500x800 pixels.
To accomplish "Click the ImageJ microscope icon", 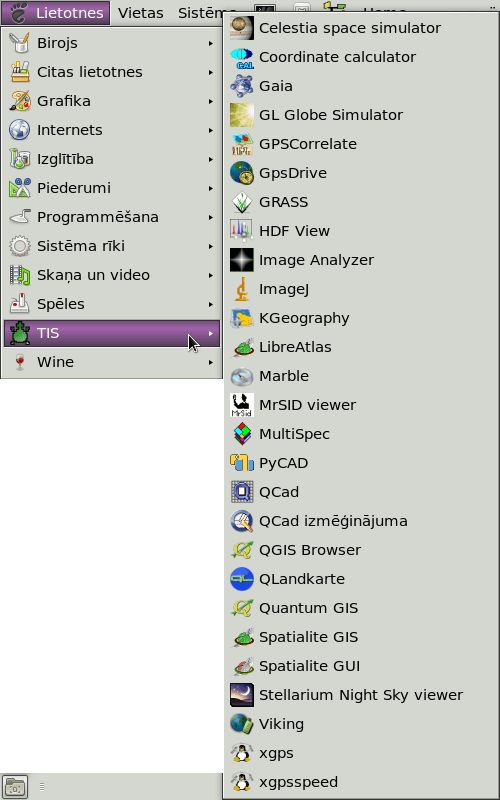I will click(x=242, y=289).
